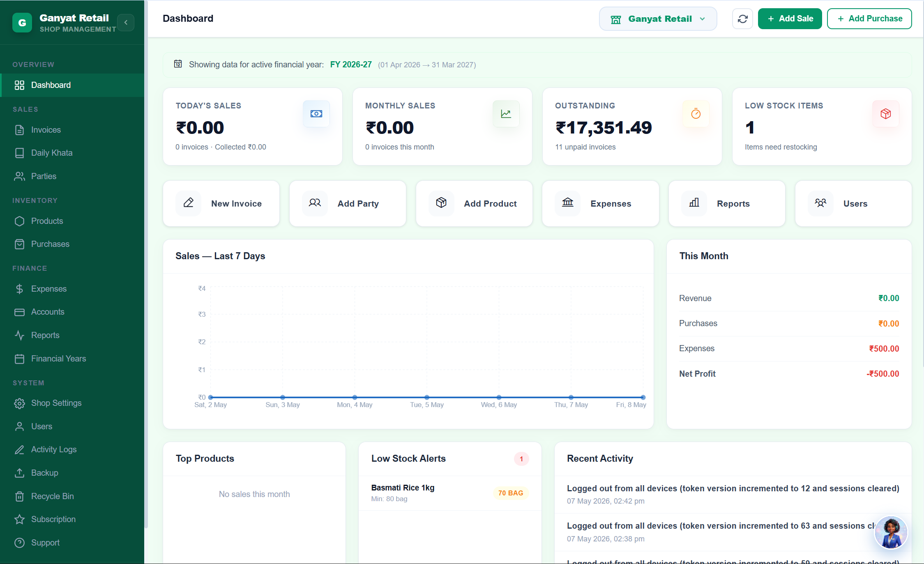Click the list icon beside Invoices
The height and width of the screenshot is (564, 924).
click(x=19, y=130)
